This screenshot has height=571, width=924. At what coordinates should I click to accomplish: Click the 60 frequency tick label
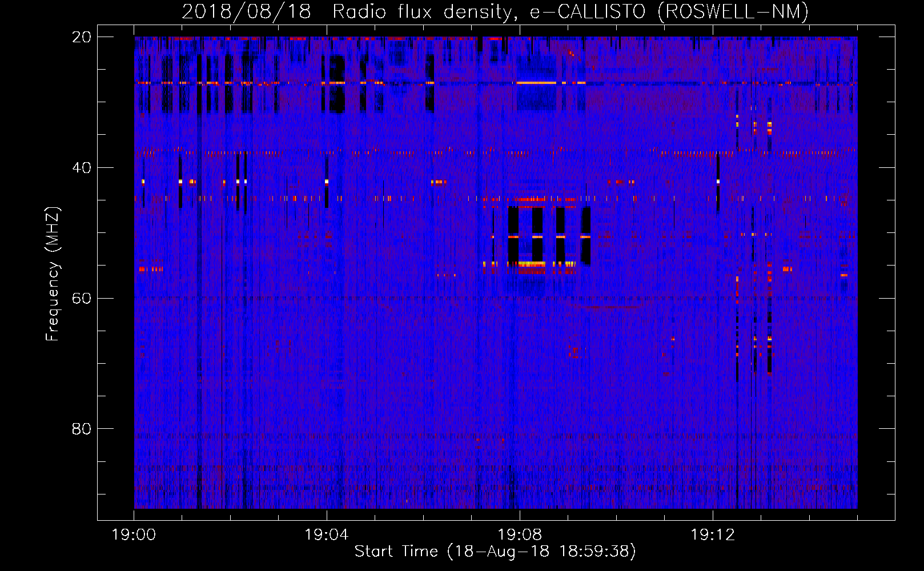coord(81,299)
